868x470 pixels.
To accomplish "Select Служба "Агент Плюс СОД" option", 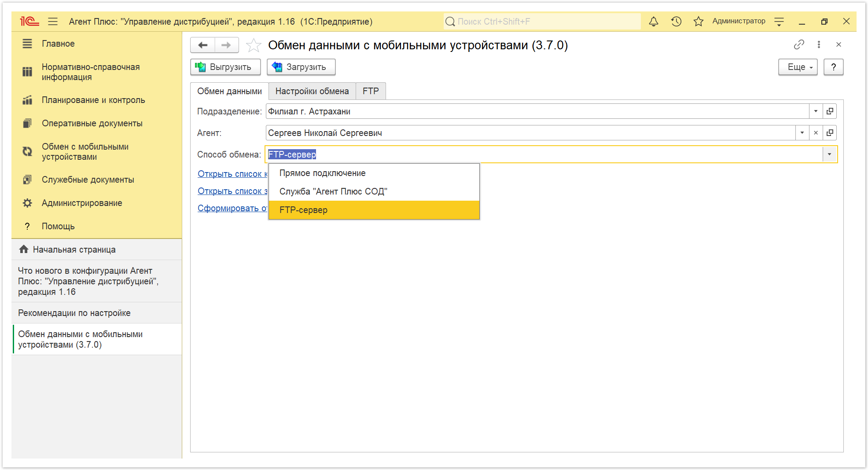I will [x=374, y=191].
